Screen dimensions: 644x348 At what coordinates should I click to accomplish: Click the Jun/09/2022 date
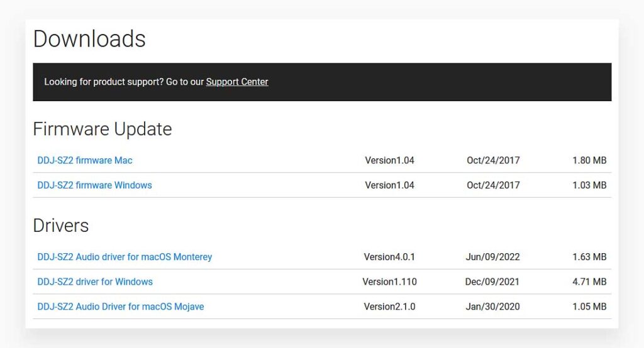[492, 257]
